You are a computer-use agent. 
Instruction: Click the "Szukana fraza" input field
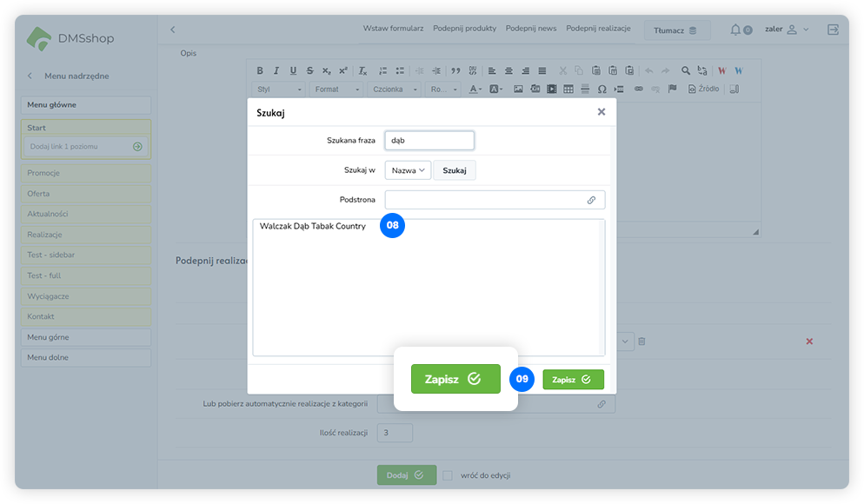click(429, 140)
